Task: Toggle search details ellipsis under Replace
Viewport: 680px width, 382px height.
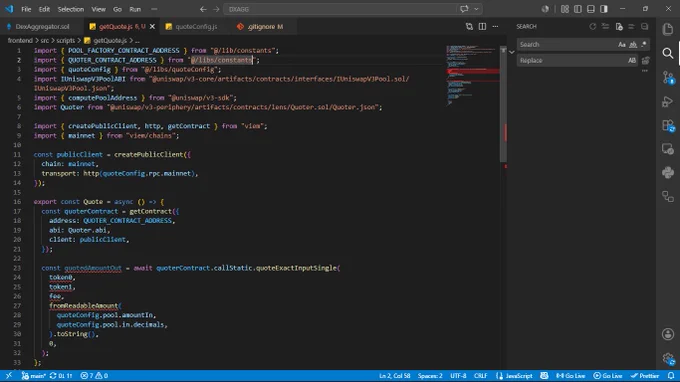Action: (x=645, y=71)
